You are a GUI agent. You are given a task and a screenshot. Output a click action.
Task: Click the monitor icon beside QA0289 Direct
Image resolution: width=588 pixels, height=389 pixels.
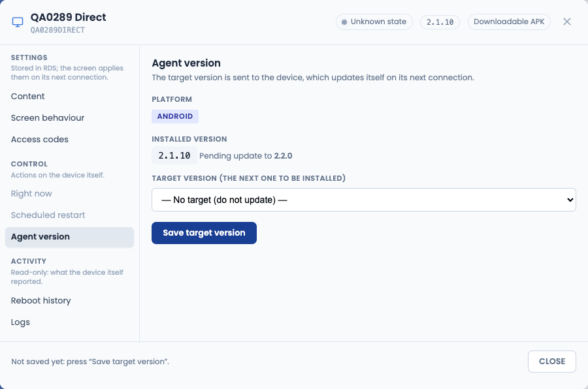click(x=18, y=22)
